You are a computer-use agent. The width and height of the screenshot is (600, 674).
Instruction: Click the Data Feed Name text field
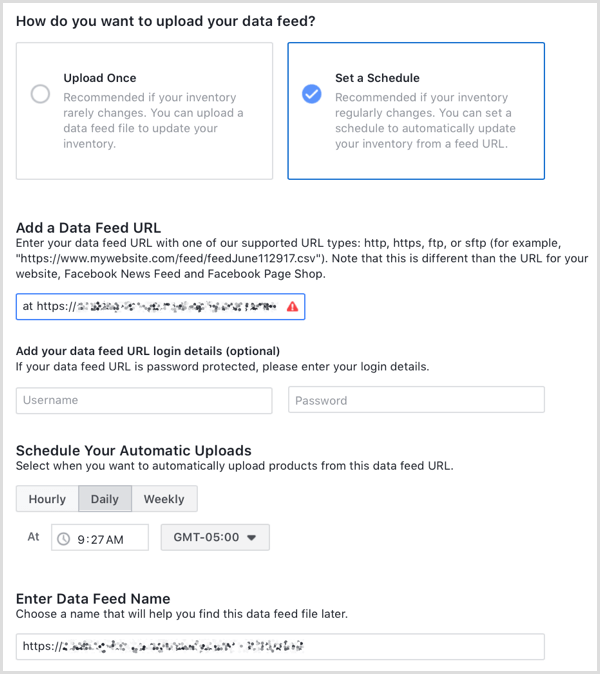tap(280, 646)
